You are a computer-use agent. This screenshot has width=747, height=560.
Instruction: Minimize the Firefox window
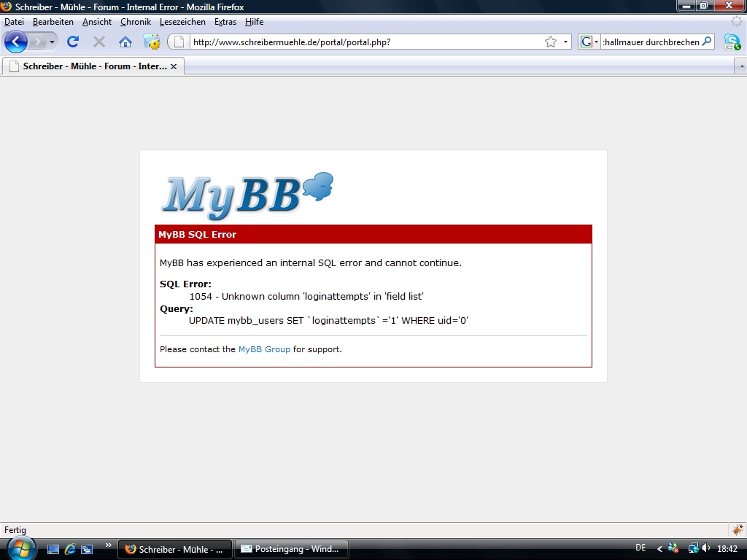click(x=686, y=6)
